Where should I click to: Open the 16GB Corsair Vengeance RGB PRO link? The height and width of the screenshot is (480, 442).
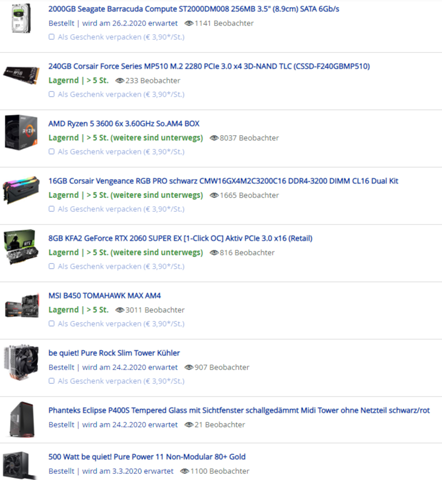(x=223, y=181)
